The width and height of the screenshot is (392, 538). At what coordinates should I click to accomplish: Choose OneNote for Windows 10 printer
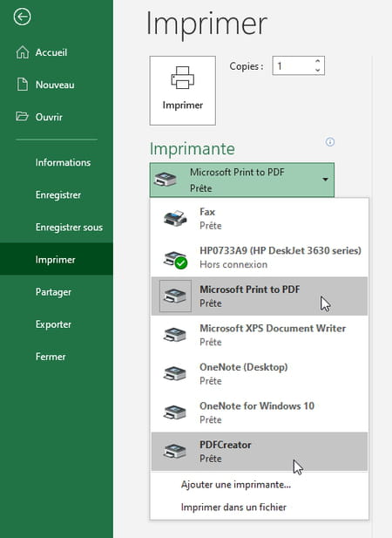[x=260, y=412]
